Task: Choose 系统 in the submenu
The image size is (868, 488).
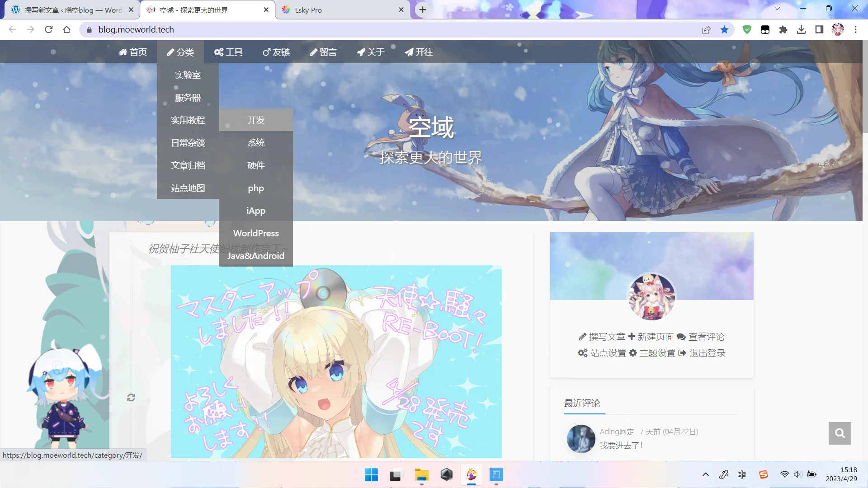Action: [256, 143]
